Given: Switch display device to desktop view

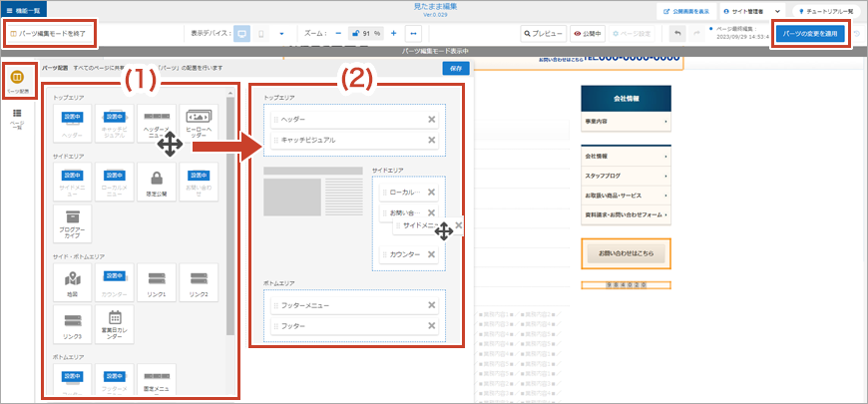Looking at the screenshot, I should pos(240,33).
